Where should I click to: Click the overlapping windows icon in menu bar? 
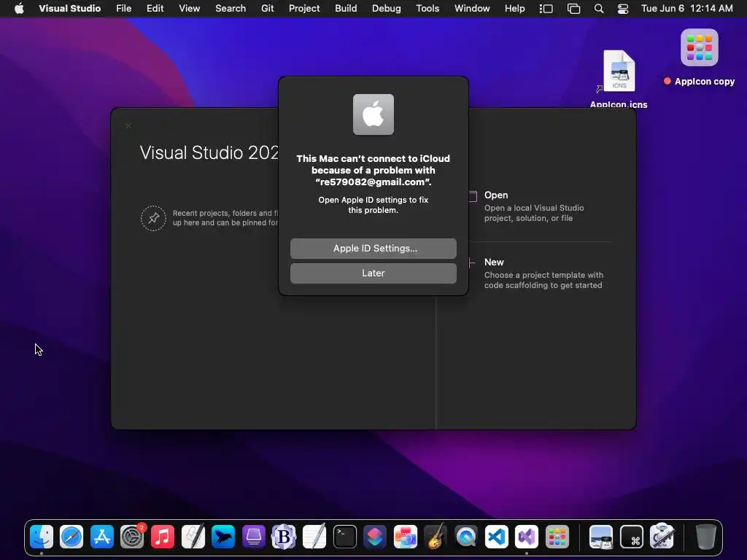573,9
